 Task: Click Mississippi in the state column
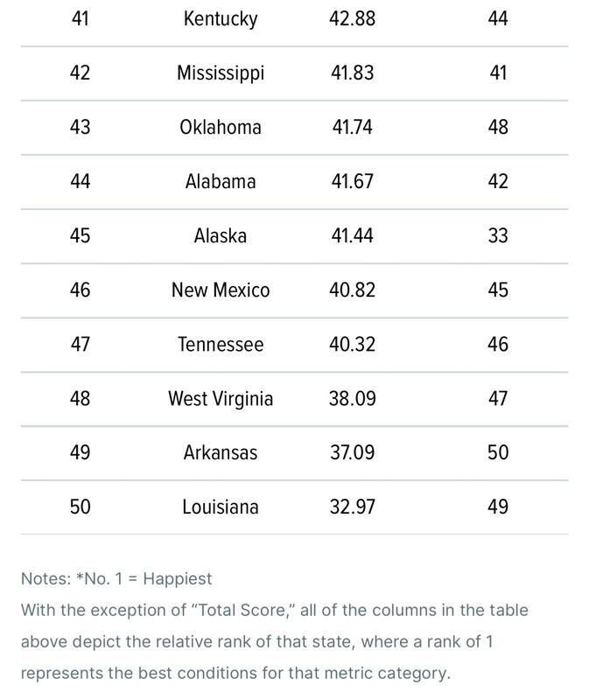(x=221, y=73)
